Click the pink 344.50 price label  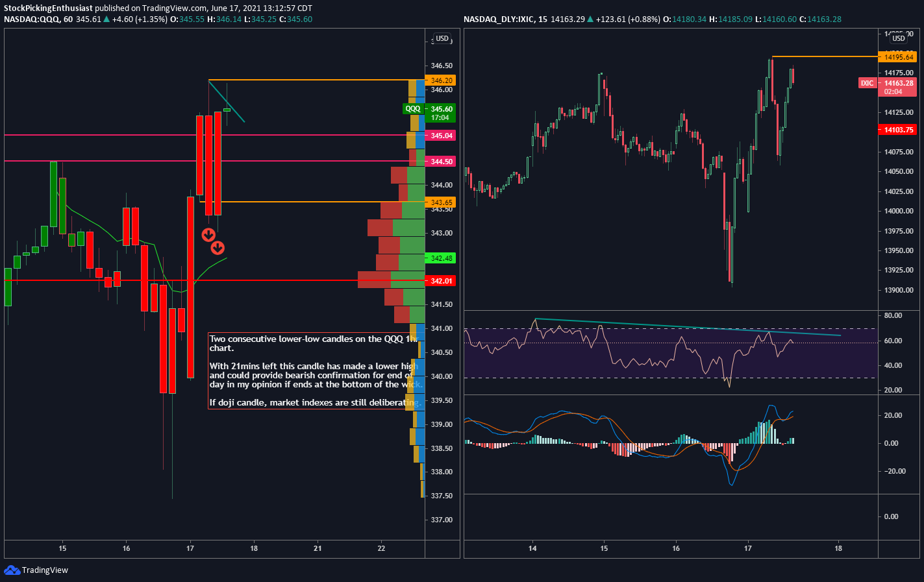[441, 162]
